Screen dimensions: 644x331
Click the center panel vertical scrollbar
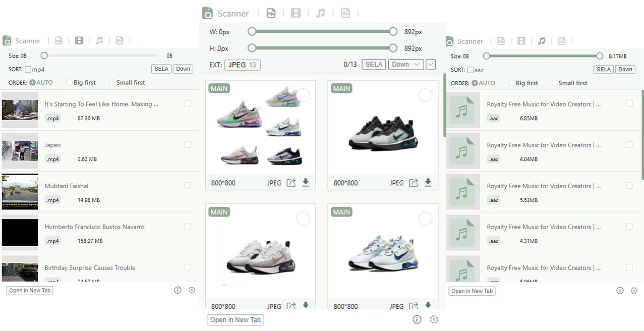445,105
